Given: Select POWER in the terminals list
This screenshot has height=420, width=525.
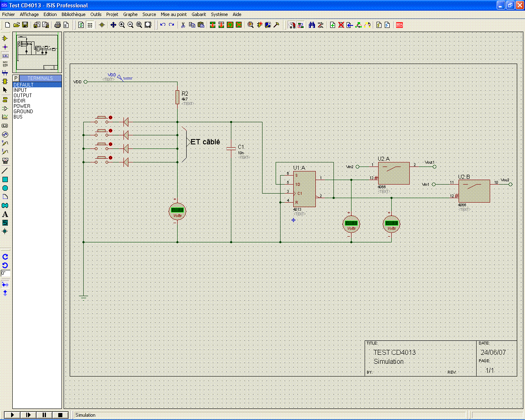Looking at the screenshot, I should [x=22, y=106].
